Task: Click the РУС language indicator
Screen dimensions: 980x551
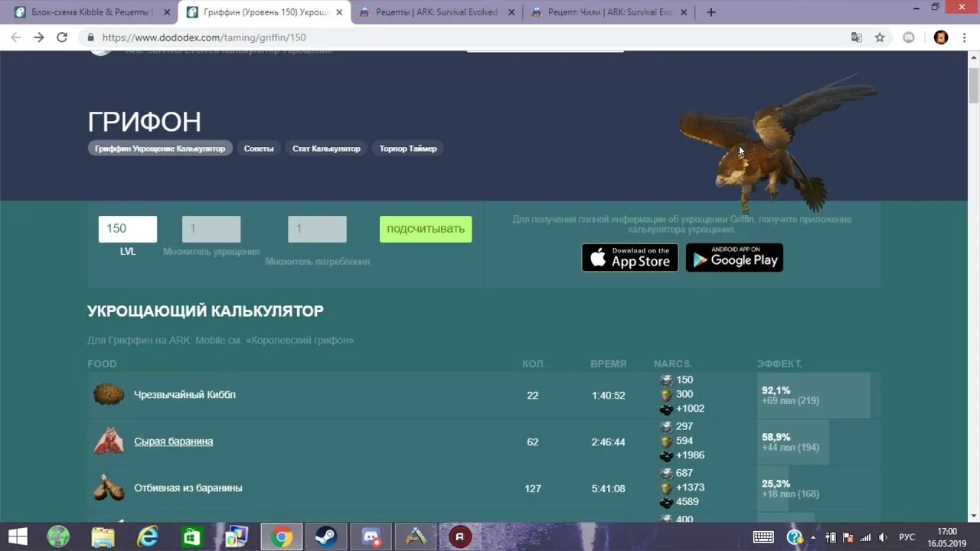Action: tap(906, 537)
